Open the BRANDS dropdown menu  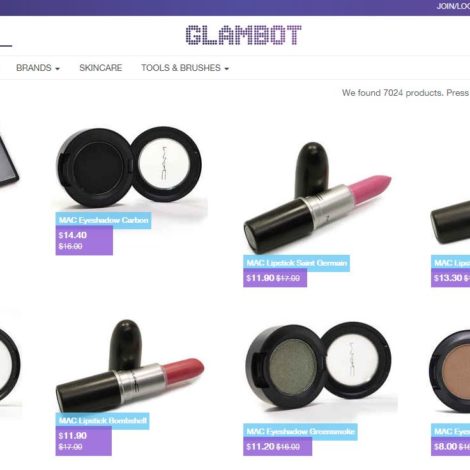[x=38, y=68]
